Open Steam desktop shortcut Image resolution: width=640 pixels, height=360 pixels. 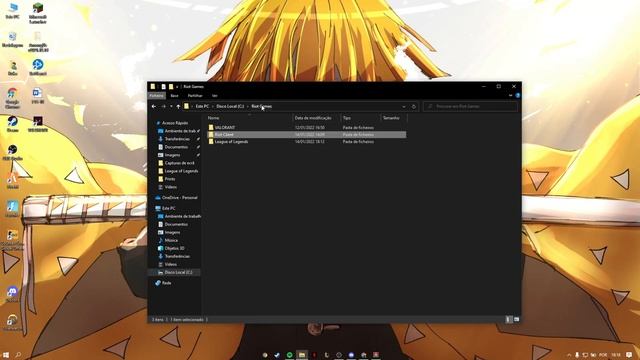(13, 124)
